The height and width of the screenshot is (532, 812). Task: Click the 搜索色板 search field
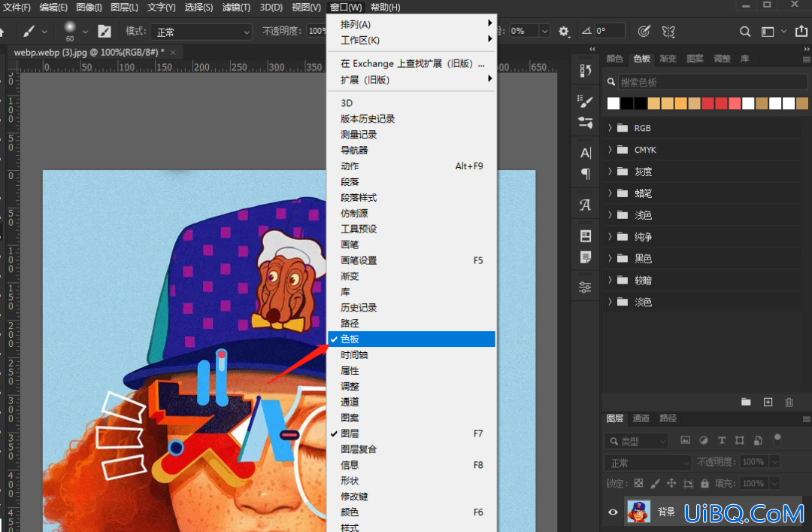(x=712, y=82)
